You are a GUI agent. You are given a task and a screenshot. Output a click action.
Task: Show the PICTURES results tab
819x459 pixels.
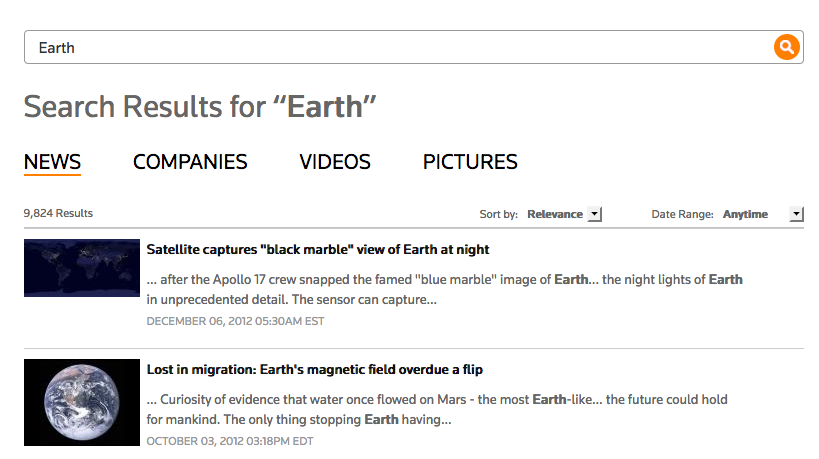(x=470, y=162)
